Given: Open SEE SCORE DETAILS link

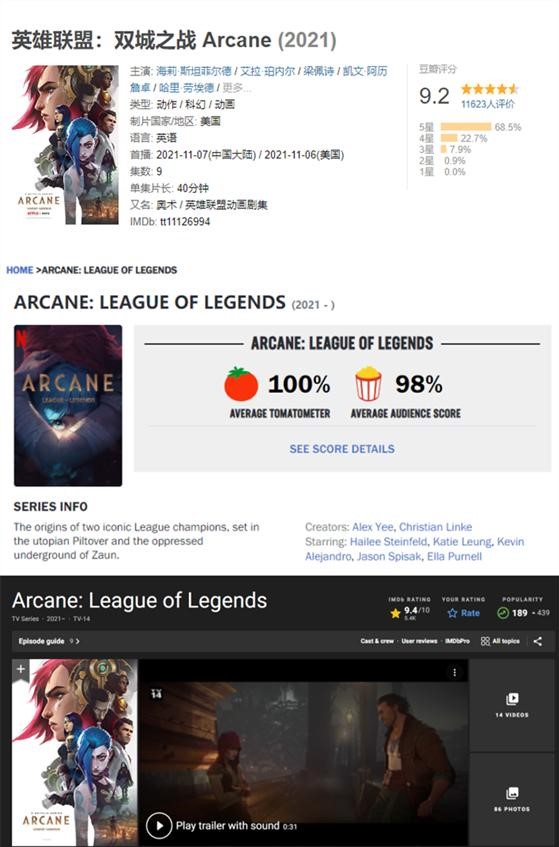Looking at the screenshot, I should (342, 449).
